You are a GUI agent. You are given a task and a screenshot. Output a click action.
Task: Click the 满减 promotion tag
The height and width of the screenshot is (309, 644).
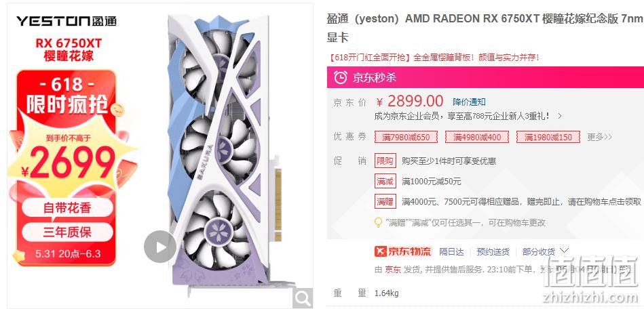pos(385,181)
